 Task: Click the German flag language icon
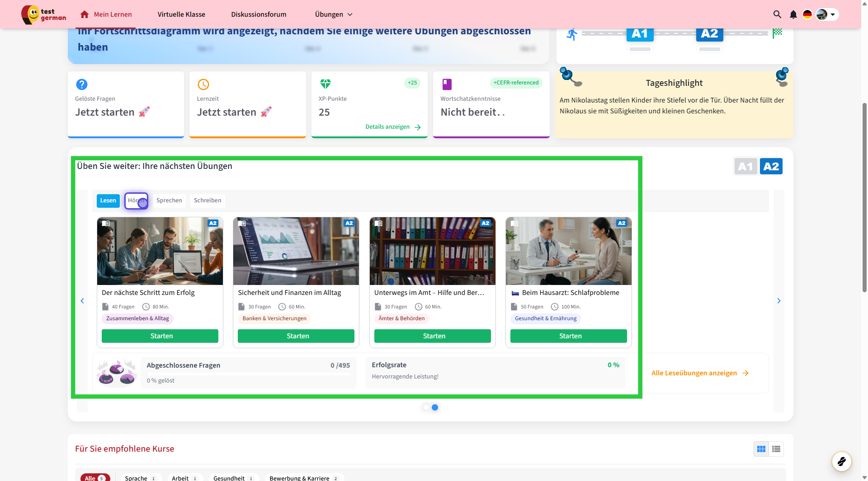coord(807,14)
